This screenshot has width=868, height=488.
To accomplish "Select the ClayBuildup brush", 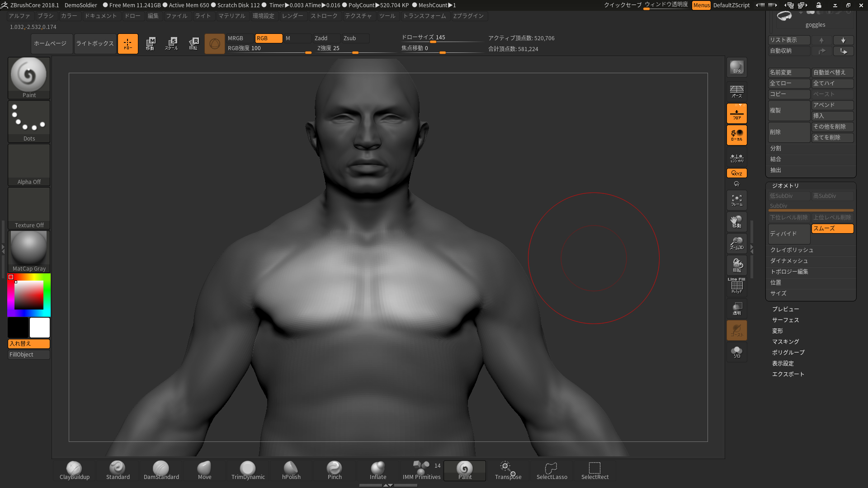I will (75, 470).
